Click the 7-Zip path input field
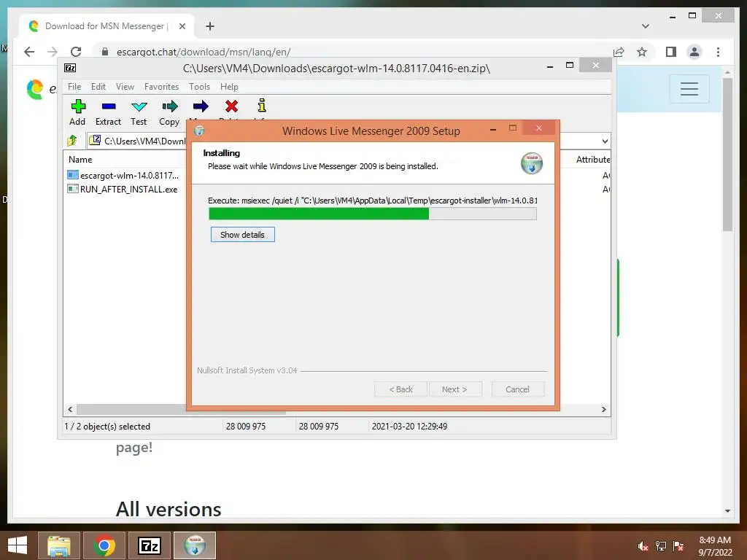Screen dimensions: 747x560 click(x=349, y=141)
